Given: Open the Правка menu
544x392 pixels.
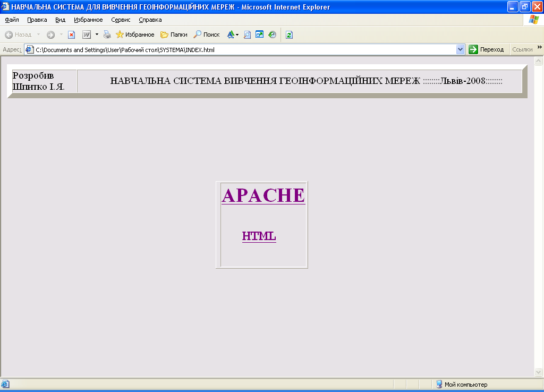Looking at the screenshot, I should point(37,20).
